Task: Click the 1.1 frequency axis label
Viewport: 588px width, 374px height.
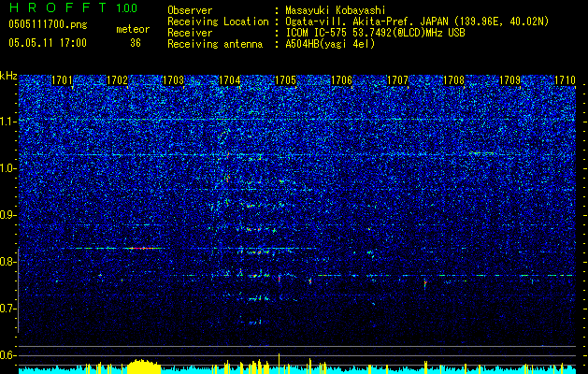Action: 8,122
